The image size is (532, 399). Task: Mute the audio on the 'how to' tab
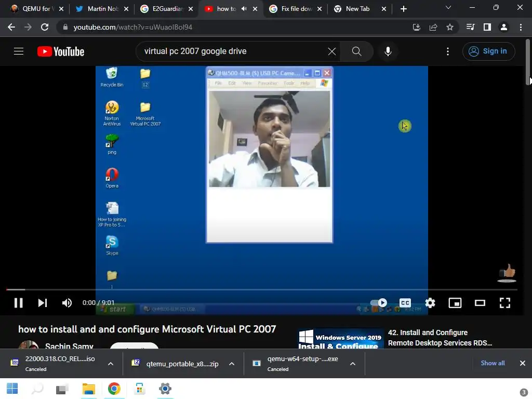pos(244,9)
